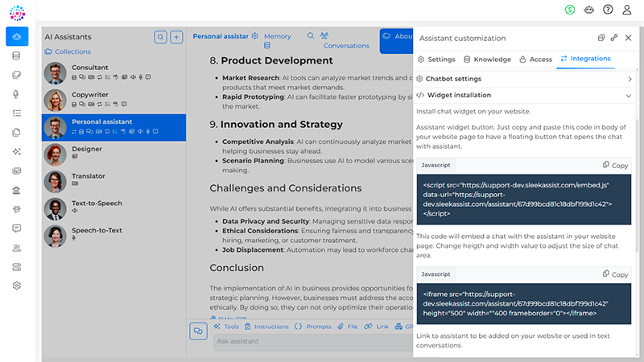Click the Ask assistant input field
This screenshot has width=644, height=362.
click(x=313, y=341)
